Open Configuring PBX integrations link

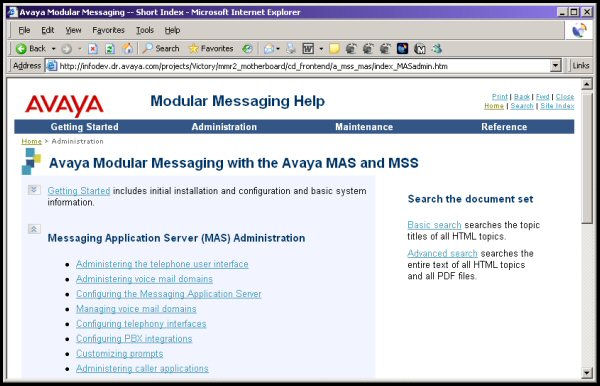[x=134, y=339]
